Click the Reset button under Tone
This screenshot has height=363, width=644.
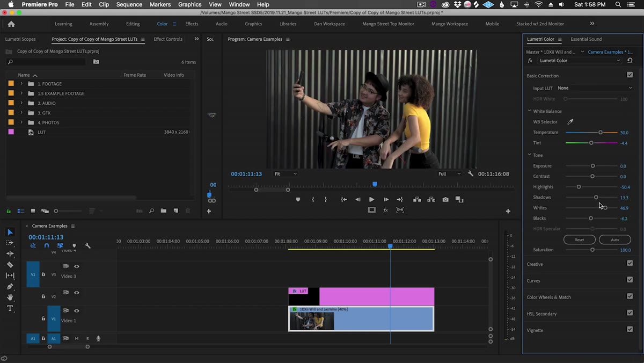[x=579, y=239]
